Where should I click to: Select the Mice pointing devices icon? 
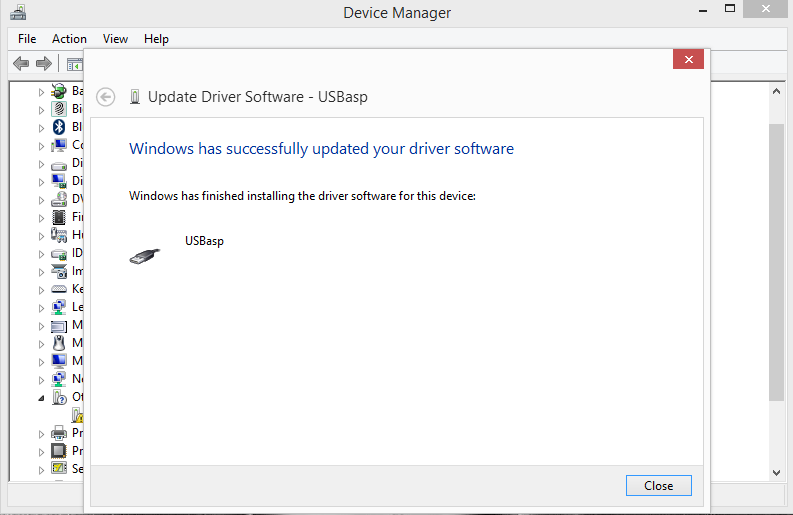pyautogui.click(x=59, y=343)
